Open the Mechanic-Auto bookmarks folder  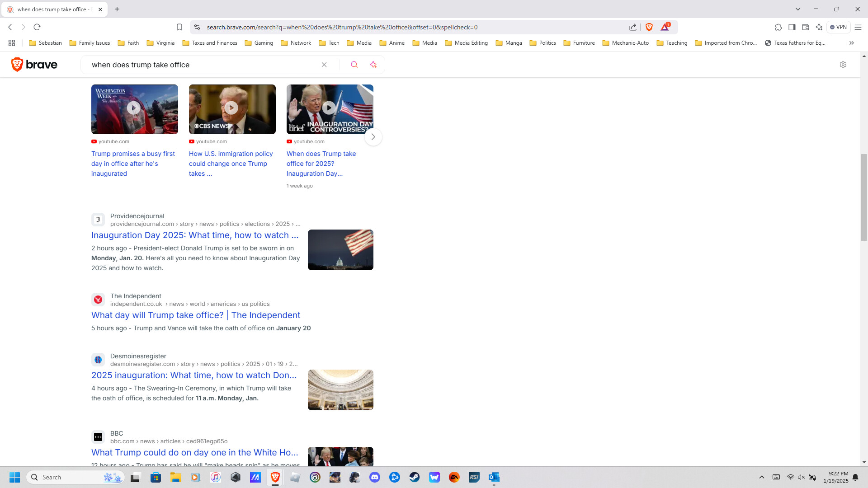pyautogui.click(x=626, y=43)
